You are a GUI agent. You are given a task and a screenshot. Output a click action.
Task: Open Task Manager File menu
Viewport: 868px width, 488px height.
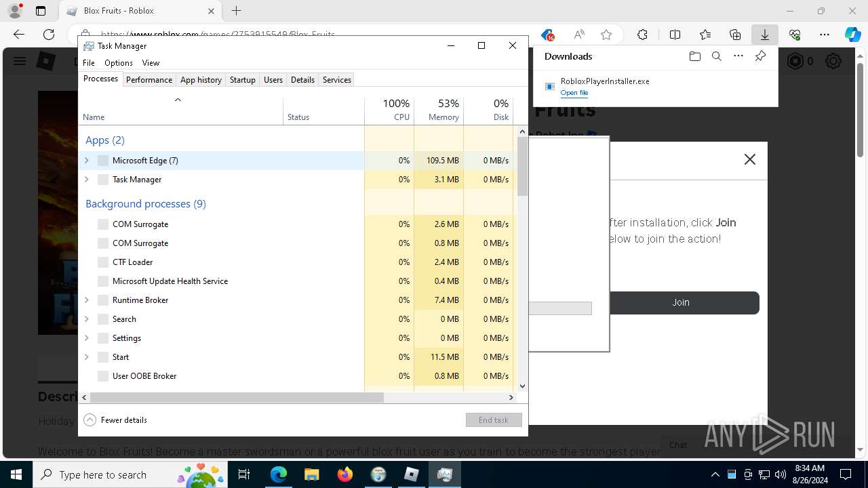(x=89, y=63)
